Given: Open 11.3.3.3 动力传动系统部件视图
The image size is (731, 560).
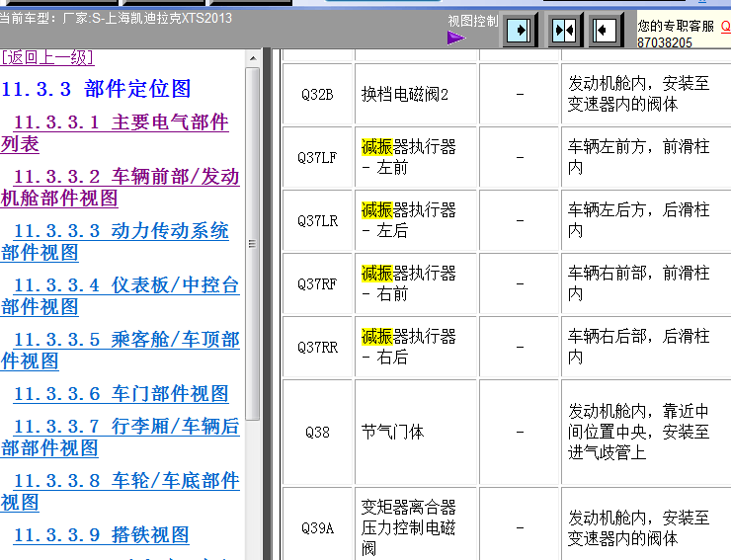Looking at the screenshot, I should [x=115, y=242].
